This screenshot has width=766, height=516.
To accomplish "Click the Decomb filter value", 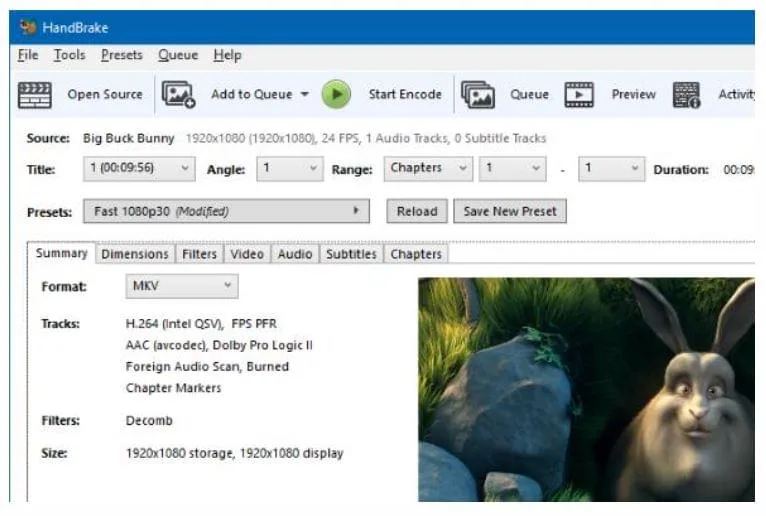I will point(149,421).
